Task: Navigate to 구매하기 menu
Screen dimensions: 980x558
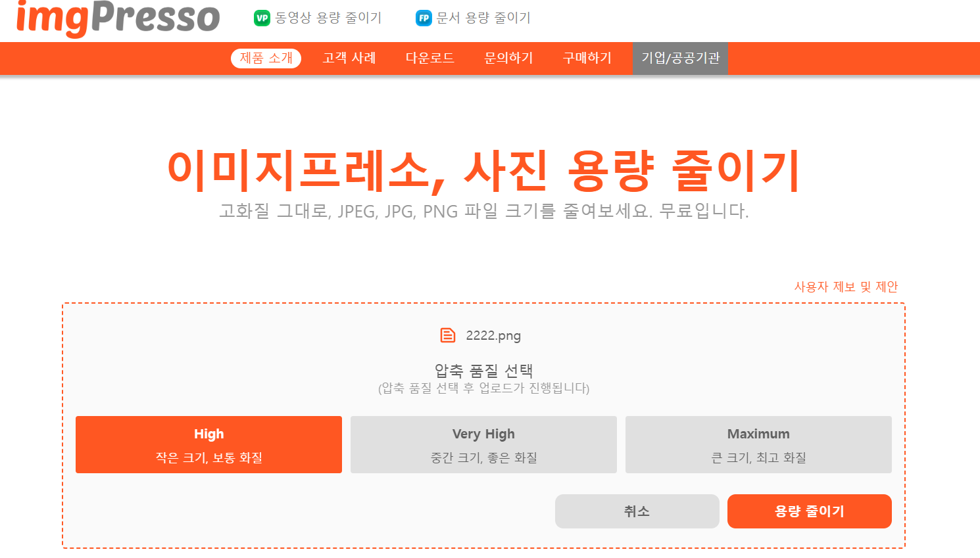Action: point(587,58)
